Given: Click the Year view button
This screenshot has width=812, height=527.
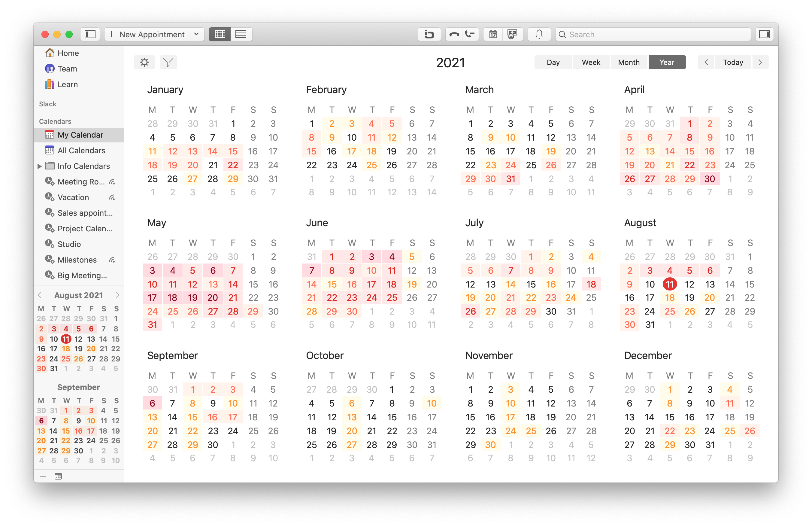Looking at the screenshot, I should point(667,62).
